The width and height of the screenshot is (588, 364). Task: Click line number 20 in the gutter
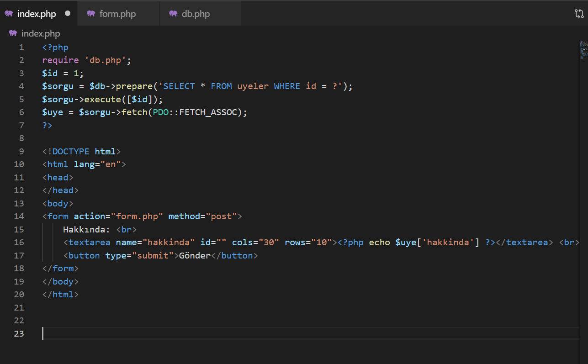tap(19, 295)
